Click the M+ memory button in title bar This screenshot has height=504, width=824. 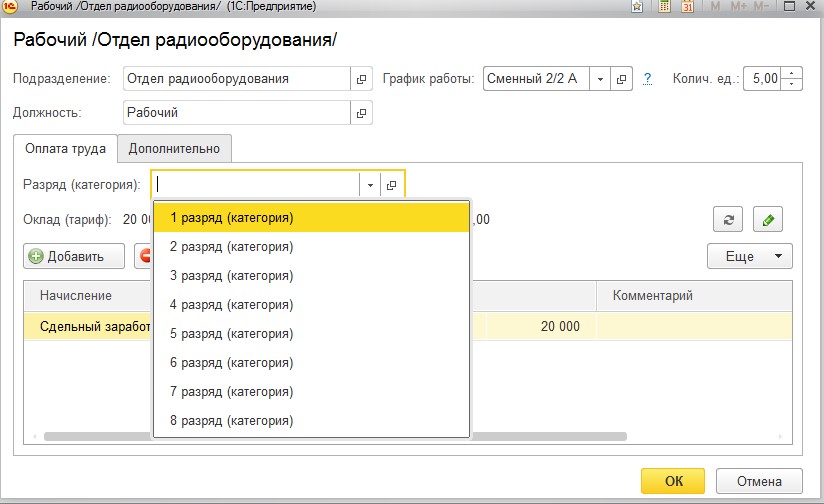tap(738, 6)
